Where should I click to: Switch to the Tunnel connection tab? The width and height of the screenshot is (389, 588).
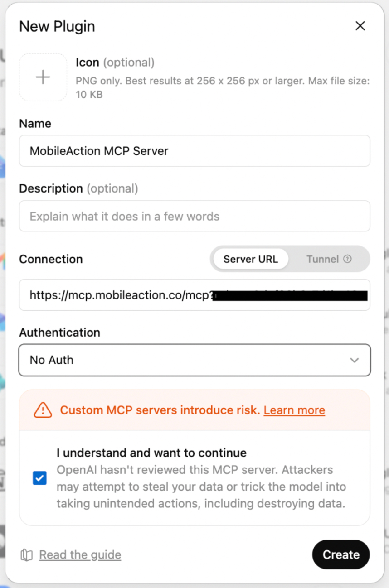pyautogui.click(x=329, y=259)
